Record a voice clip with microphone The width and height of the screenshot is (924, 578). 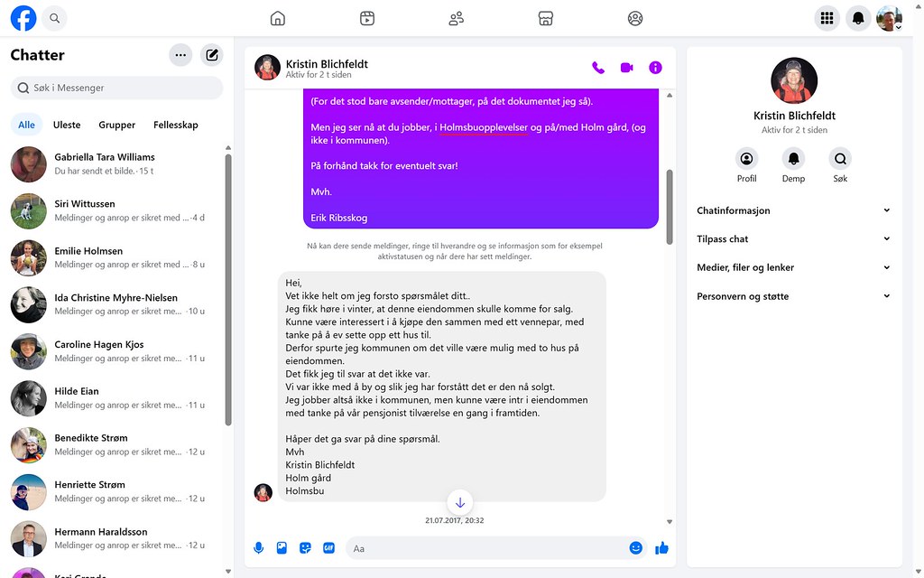[259, 548]
